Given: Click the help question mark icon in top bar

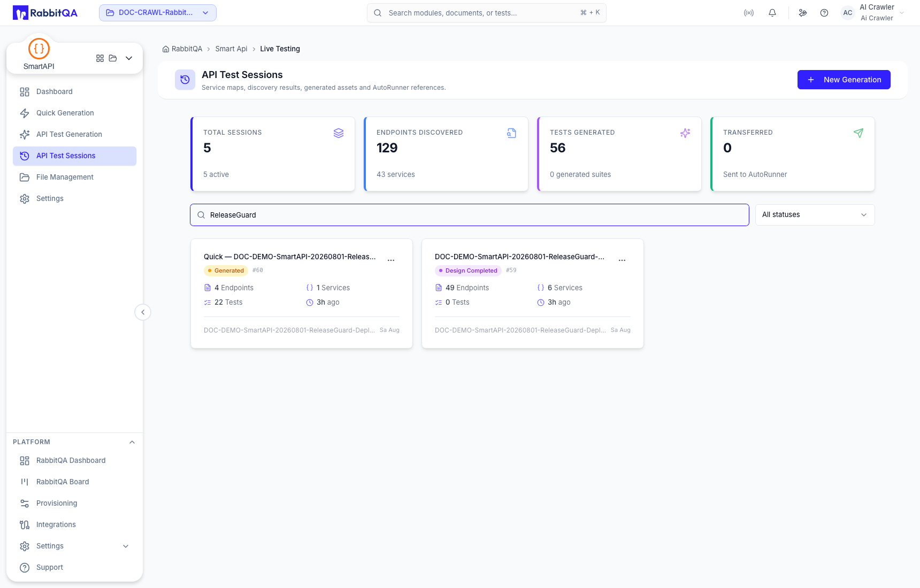Looking at the screenshot, I should (824, 13).
